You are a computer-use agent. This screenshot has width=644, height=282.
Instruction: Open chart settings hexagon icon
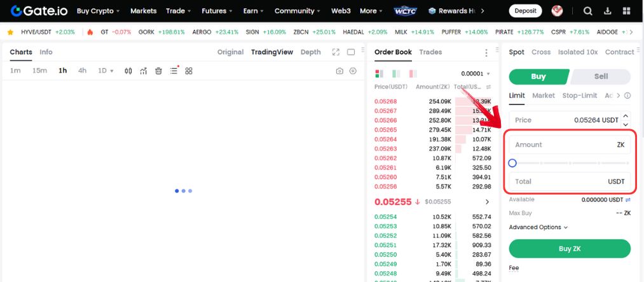pyautogui.click(x=353, y=71)
